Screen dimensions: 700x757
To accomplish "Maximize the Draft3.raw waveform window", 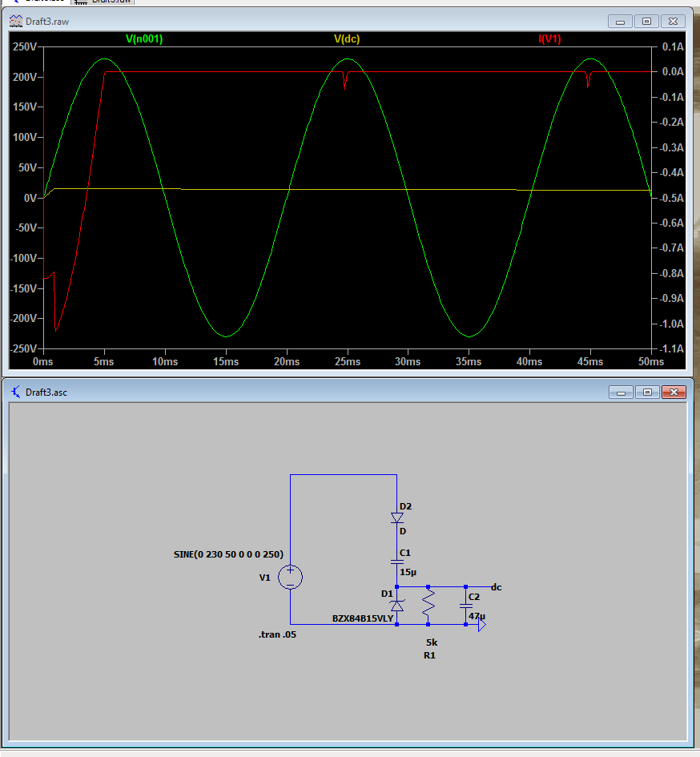I will (647, 21).
